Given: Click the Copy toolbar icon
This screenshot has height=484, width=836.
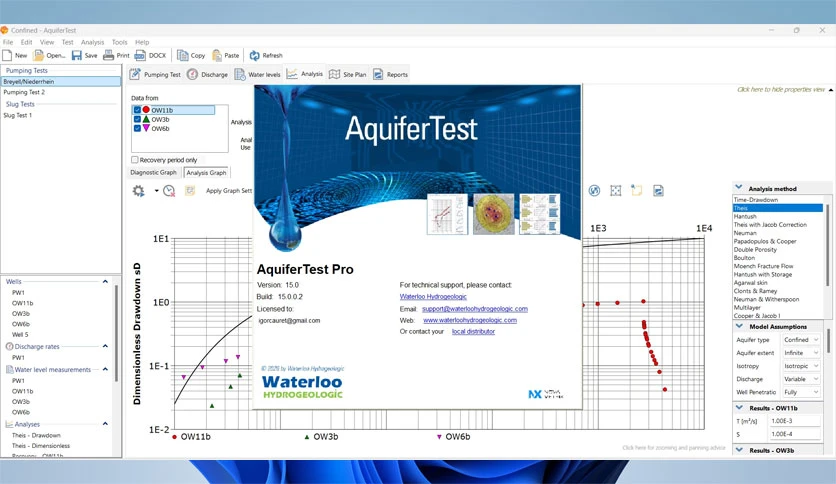Looking at the screenshot, I should pos(182,55).
